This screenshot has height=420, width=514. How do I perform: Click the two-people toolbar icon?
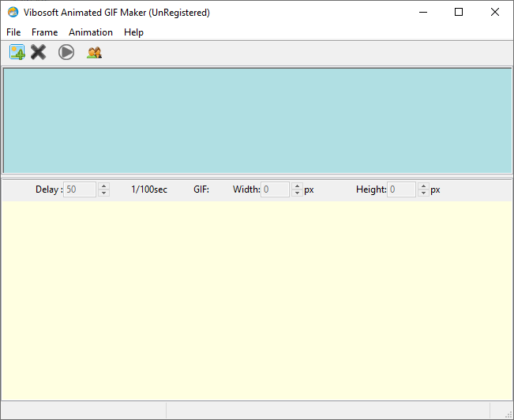[95, 52]
